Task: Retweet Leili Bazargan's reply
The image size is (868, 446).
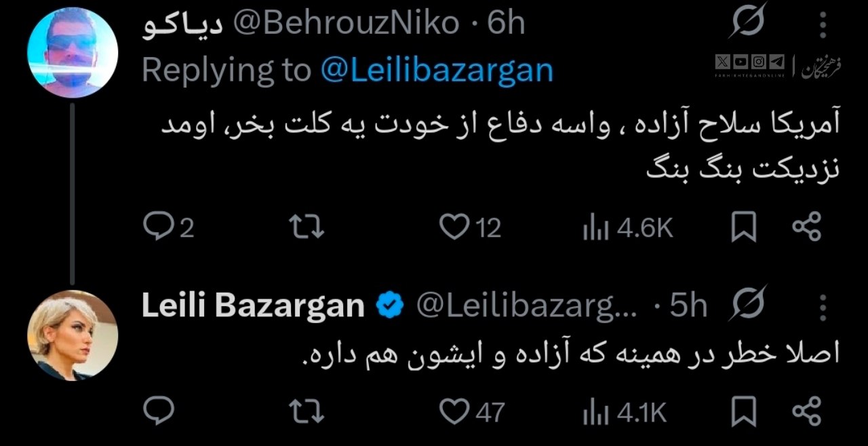Action: tap(306, 411)
